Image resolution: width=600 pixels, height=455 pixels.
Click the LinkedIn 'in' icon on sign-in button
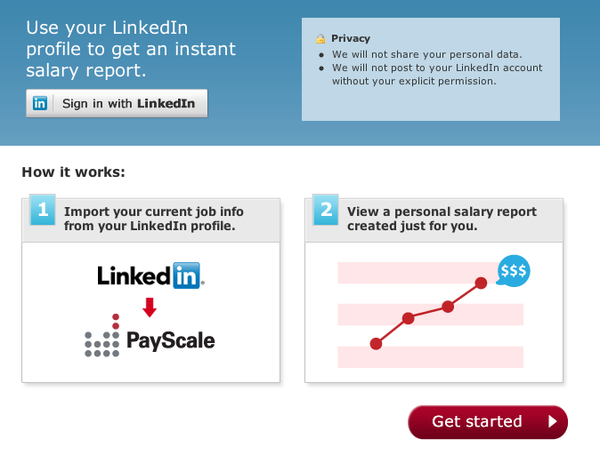40,103
